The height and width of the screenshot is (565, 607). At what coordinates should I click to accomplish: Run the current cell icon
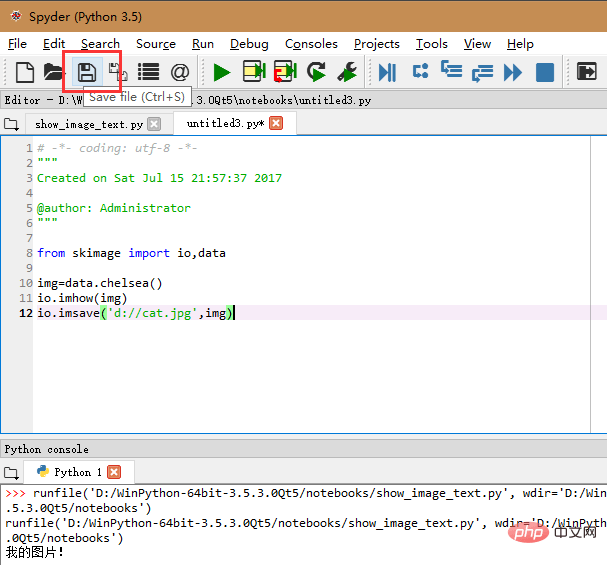pos(254,72)
